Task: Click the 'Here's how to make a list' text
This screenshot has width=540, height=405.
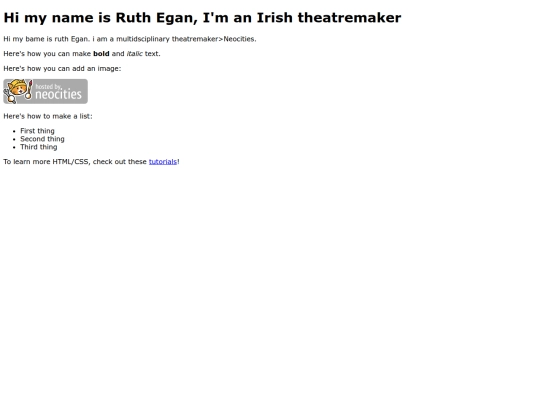Action: click(x=48, y=116)
